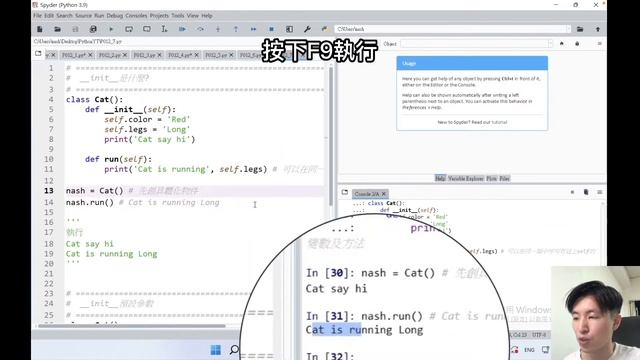Open the PYTHONPATH manager icon
Screen dimensions: 640x360
click(324, 29)
